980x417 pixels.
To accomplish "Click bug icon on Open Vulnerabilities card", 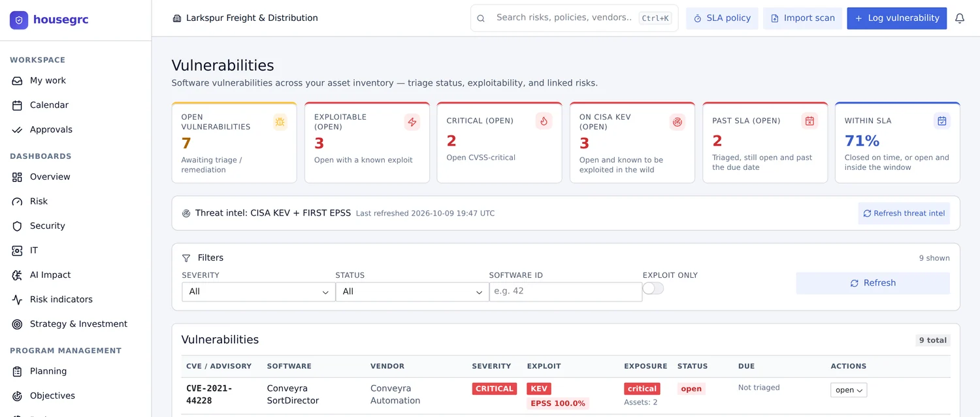I will point(280,122).
